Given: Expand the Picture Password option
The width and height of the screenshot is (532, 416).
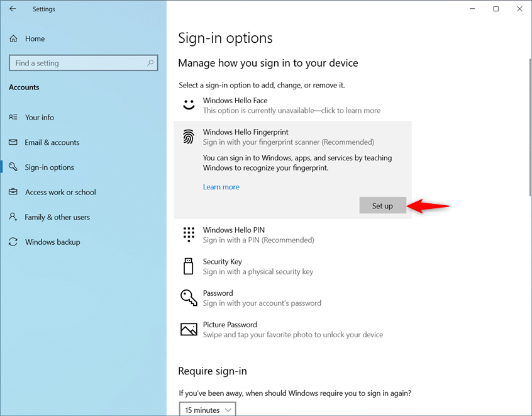Looking at the screenshot, I should click(292, 329).
